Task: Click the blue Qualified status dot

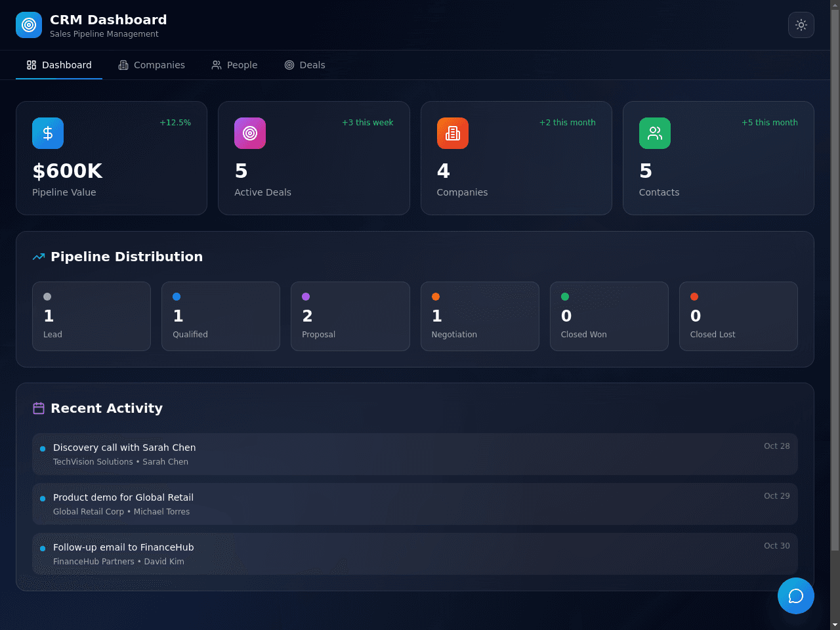Action: 177,297
